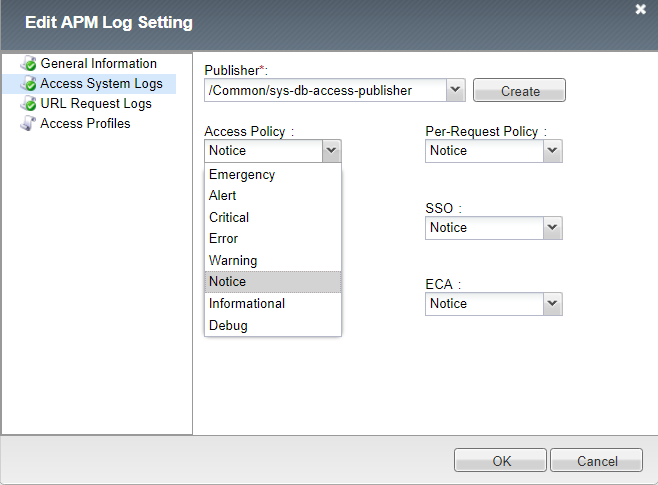Image resolution: width=658 pixels, height=485 pixels.
Task: Close the Edit APM Log Setting dialog
Action: [640, 9]
